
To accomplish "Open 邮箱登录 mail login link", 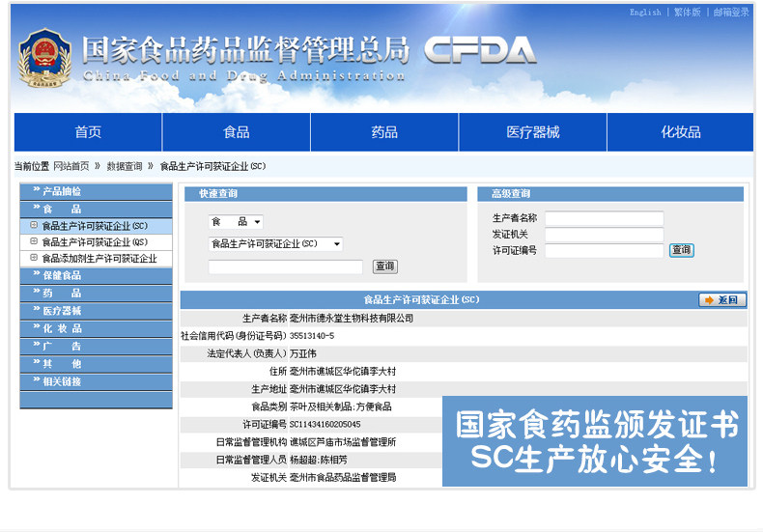I will point(731,13).
